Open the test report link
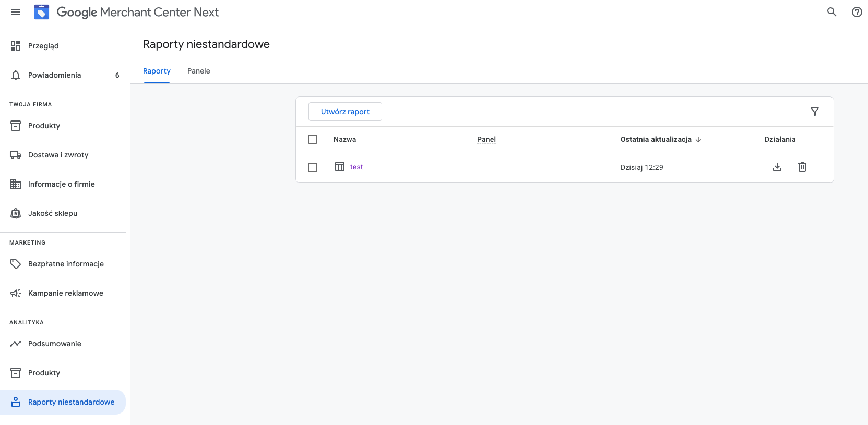868x425 pixels. click(356, 167)
